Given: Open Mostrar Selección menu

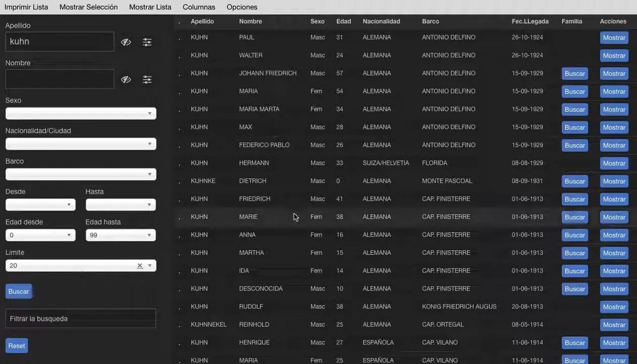Looking at the screenshot, I should [x=88, y=7].
